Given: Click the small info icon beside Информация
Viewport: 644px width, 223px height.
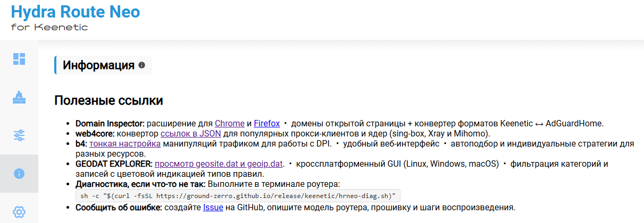Looking at the screenshot, I should tap(141, 65).
